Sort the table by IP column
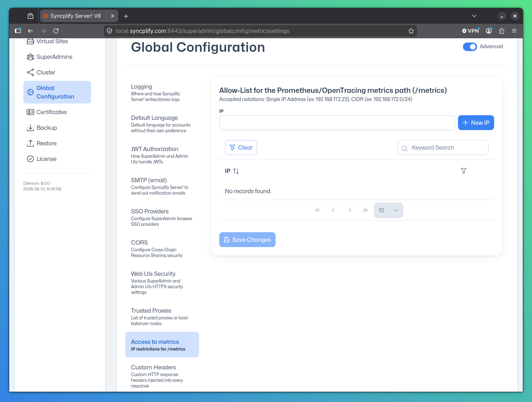The width and height of the screenshot is (532, 402). (x=236, y=171)
